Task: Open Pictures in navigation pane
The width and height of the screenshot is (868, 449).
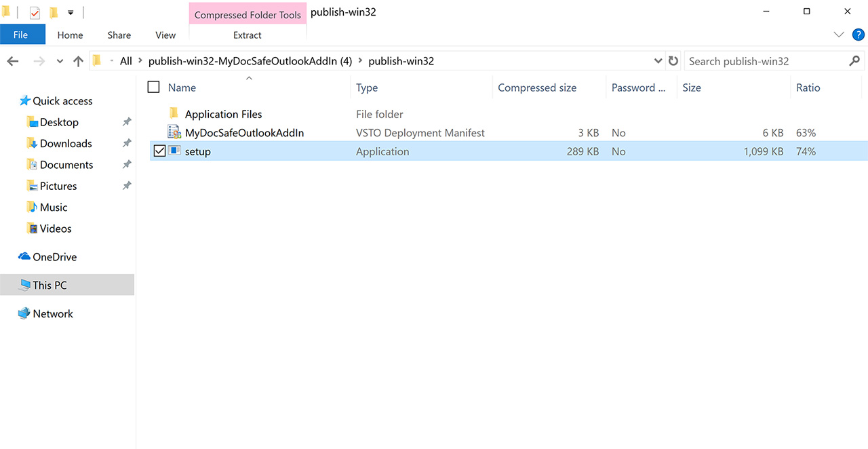Action: pyautogui.click(x=58, y=186)
